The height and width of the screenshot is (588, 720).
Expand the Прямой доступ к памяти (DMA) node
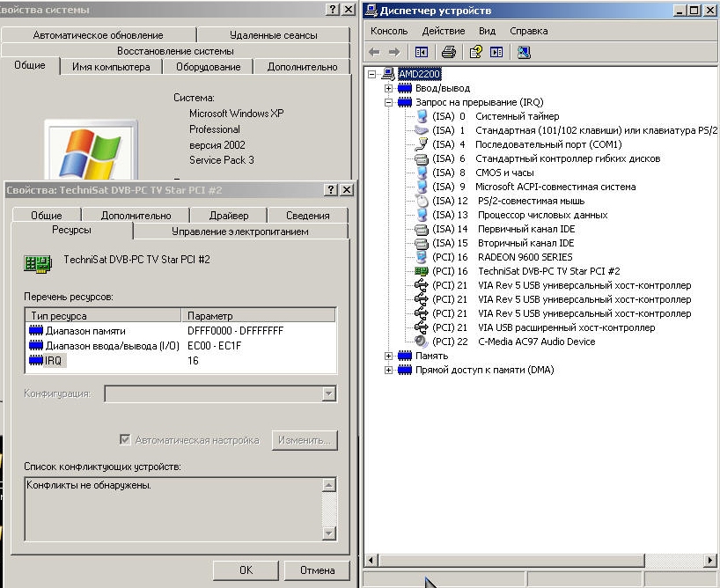(x=388, y=371)
